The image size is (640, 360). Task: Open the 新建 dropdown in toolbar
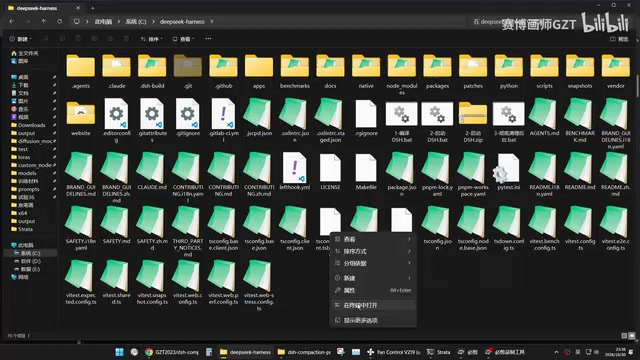[x=20, y=39]
